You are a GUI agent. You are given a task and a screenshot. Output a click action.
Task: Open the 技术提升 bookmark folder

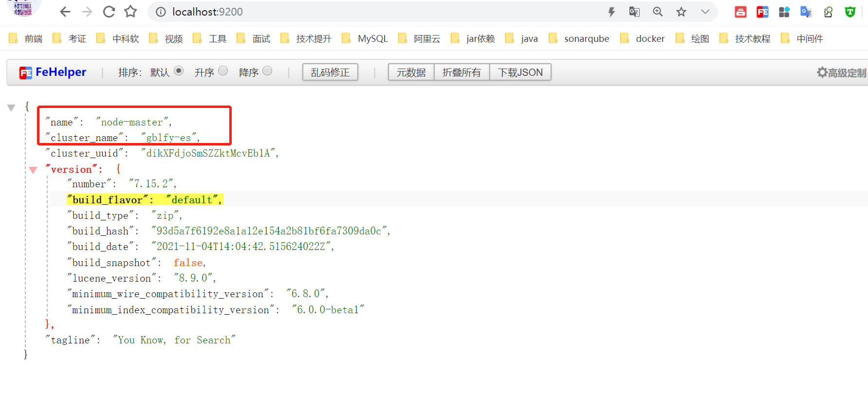point(306,38)
